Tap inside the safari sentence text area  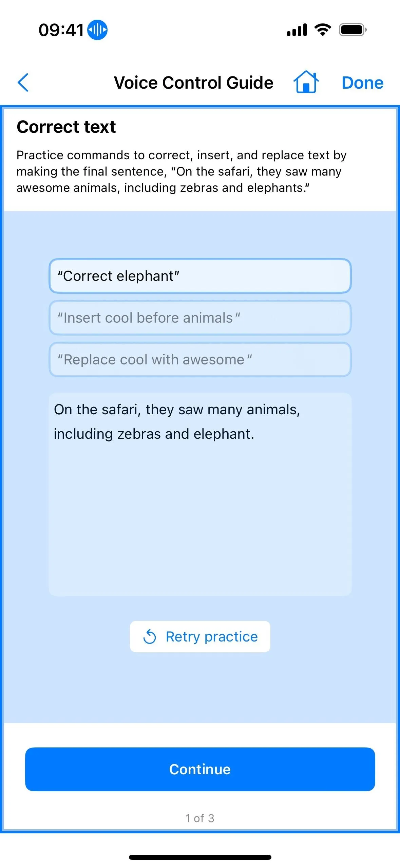coord(200,494)
